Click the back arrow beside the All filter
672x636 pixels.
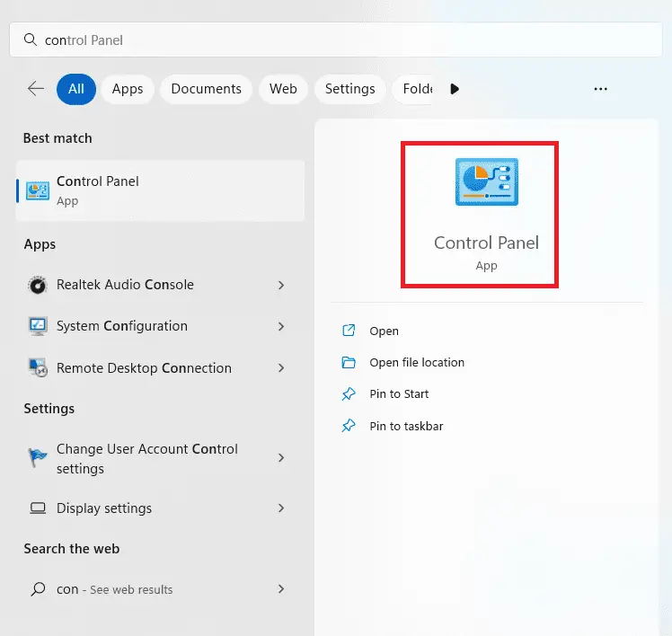point(36,89)
